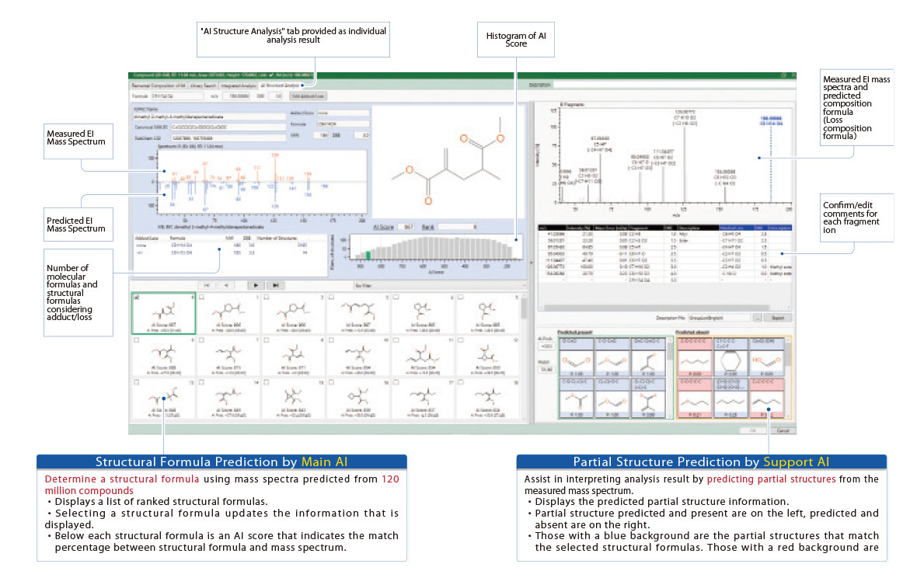The width and height of the screenshot is (924, 578).
Task: Click the Edit Adduct/Loss button
Action: coord(308,96)
